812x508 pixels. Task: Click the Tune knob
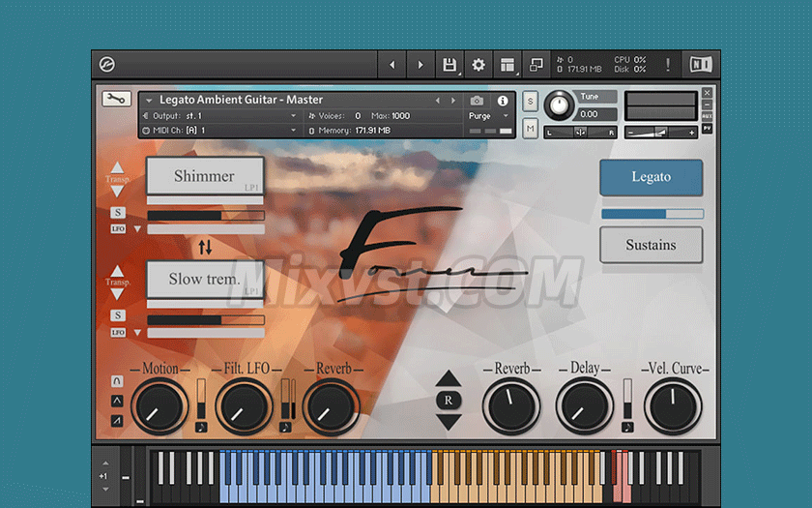coord(559,106)
